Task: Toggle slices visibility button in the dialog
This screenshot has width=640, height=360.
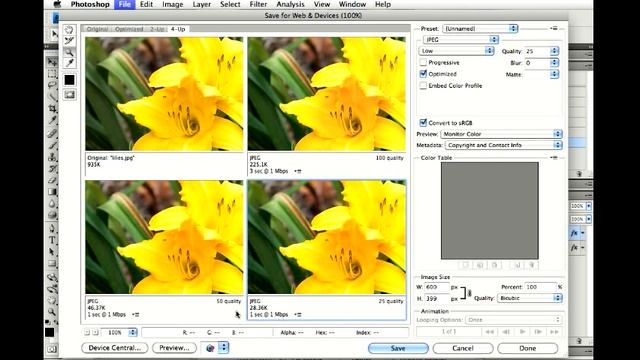Action: pos(69,95)
